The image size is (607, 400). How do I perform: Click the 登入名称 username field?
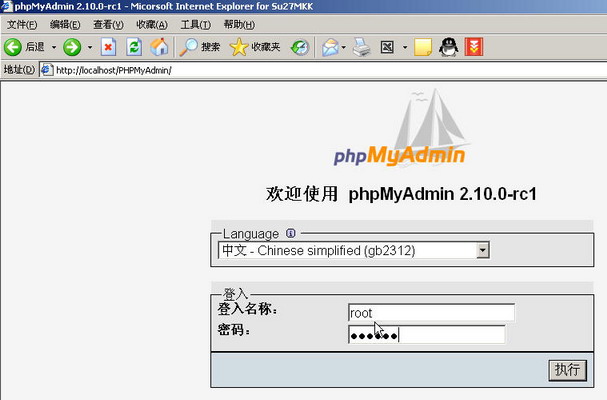(431, 312)
